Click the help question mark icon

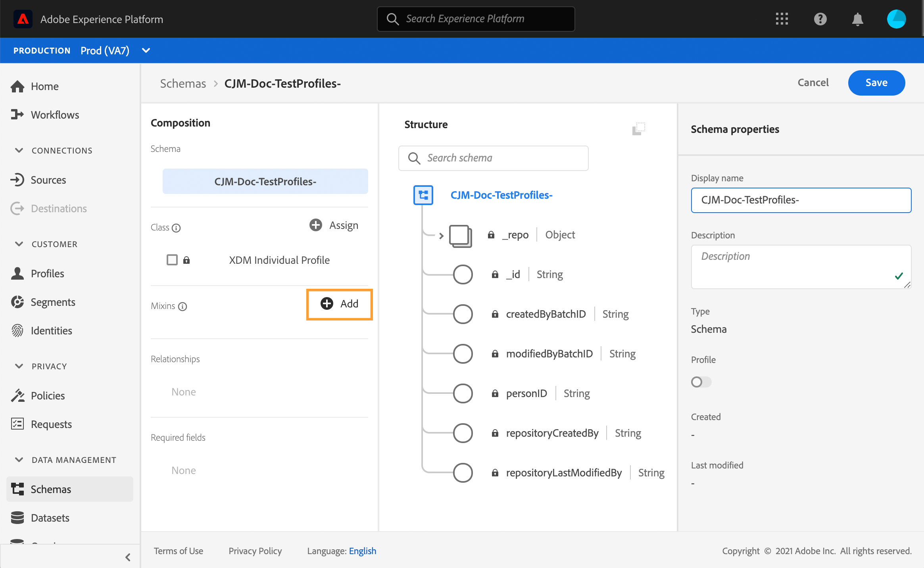tap(820, 19)
